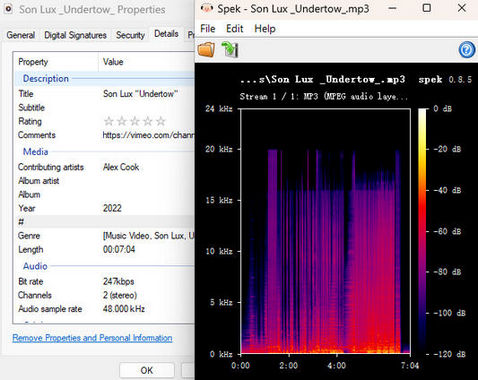Viewport: 478px width, 380px height.
Task: Click the Media section heading
Action: [35, 152]
